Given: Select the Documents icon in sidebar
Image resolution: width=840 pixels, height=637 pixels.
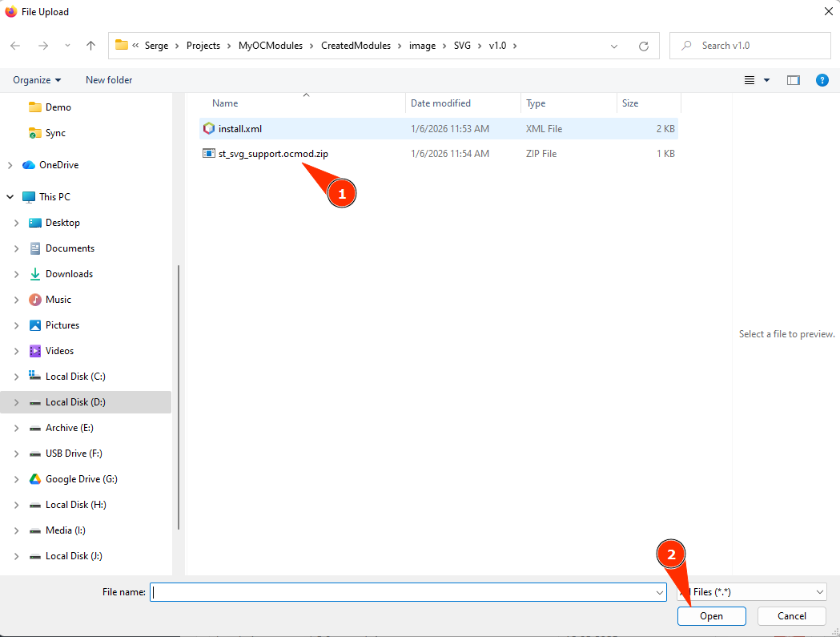Looking at the screenshot, I should pyautogui.click(x=34, y=248).
